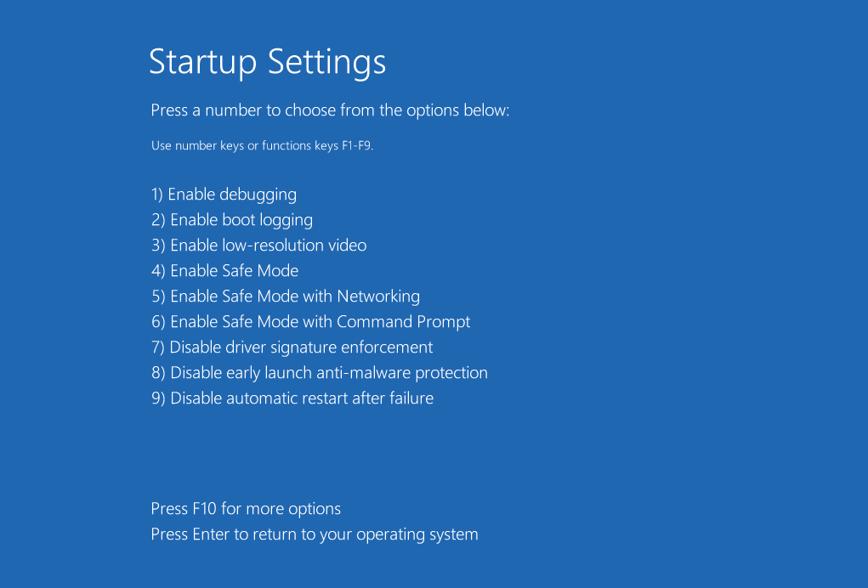The image size is (868, 588).
Task: Choose Enable boot logging
Action: pyautogui.click(x=232, y=220)
